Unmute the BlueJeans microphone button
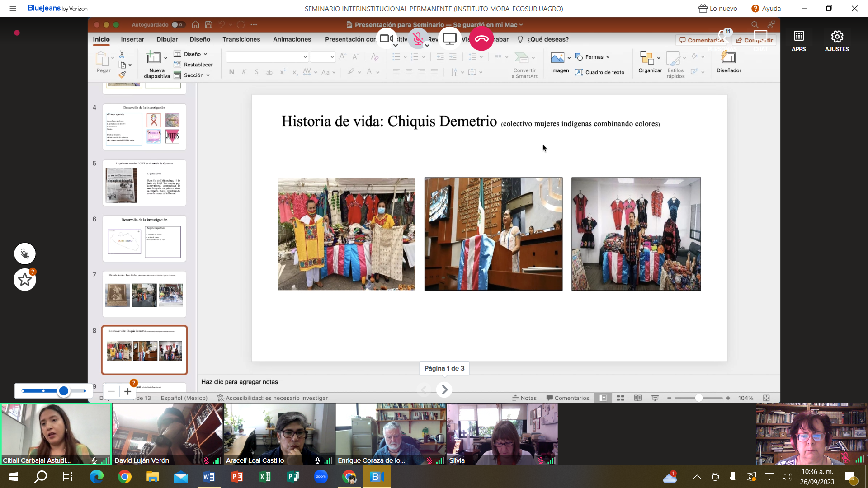 418,39
